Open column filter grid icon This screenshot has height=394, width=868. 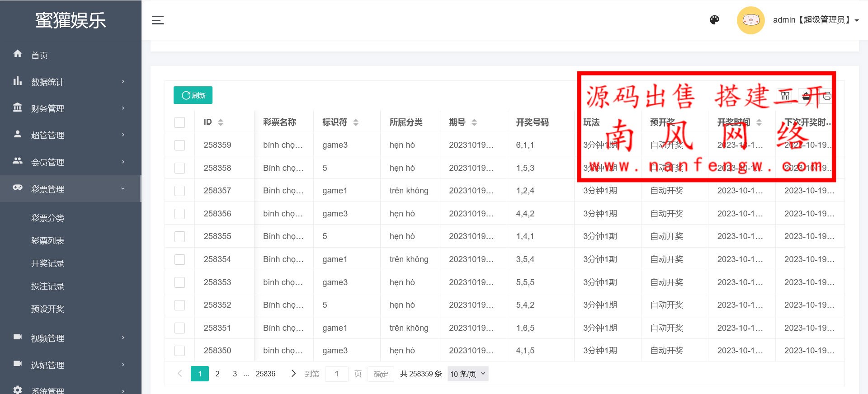785,96
